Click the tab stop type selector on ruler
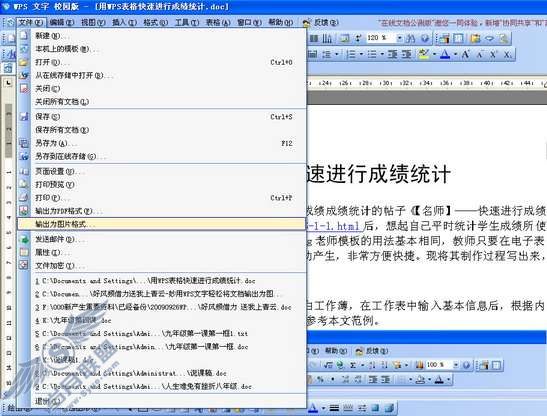 pos(8,83)
